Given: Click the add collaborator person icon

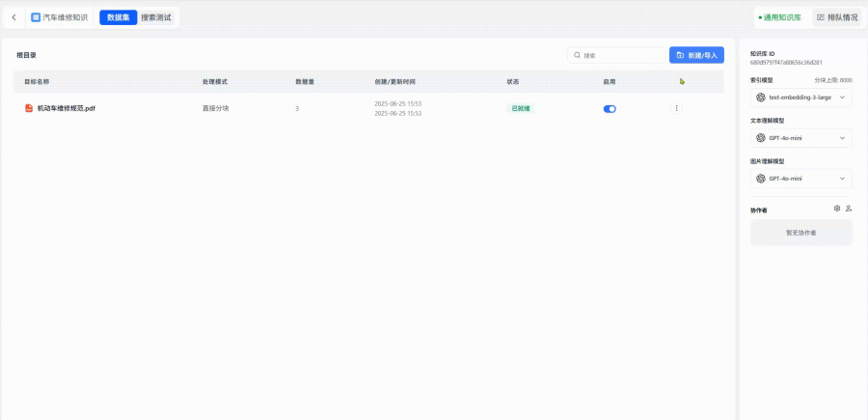Looking at the screenshot, I should click(849, 209).
